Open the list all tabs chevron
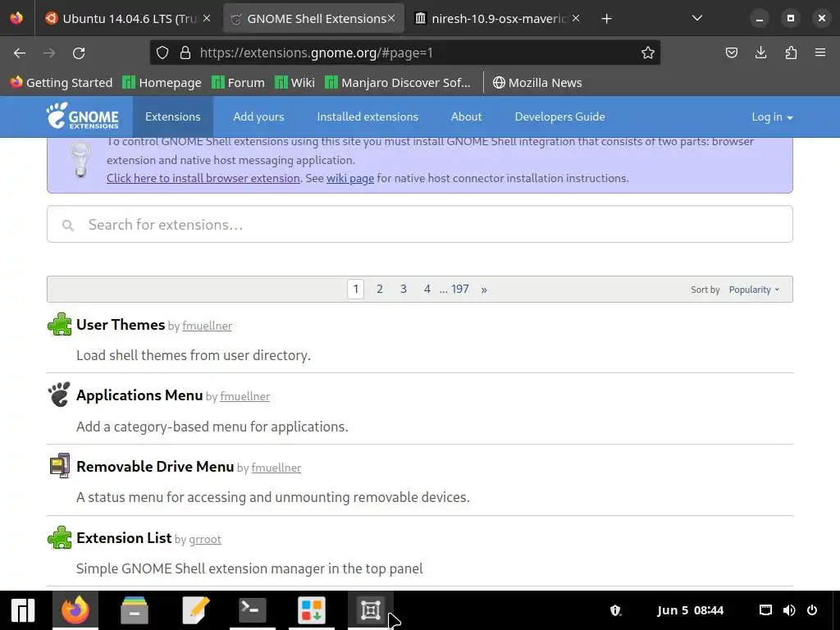 pos(697,18)
